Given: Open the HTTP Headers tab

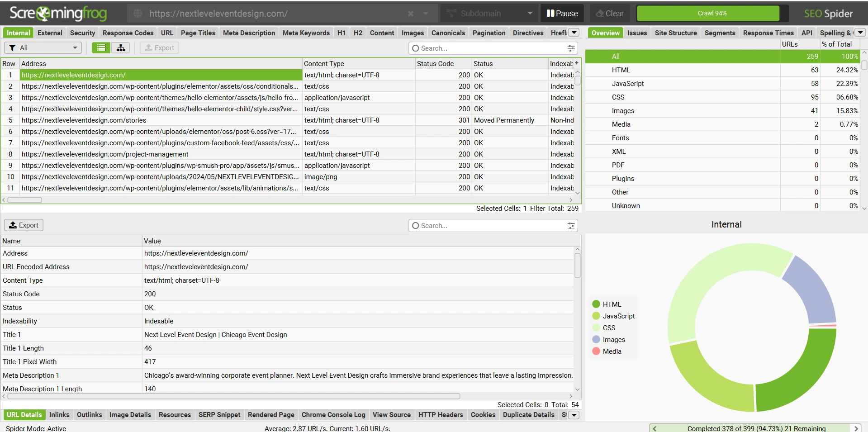Looking at the screenshot, I should point(441,415).
